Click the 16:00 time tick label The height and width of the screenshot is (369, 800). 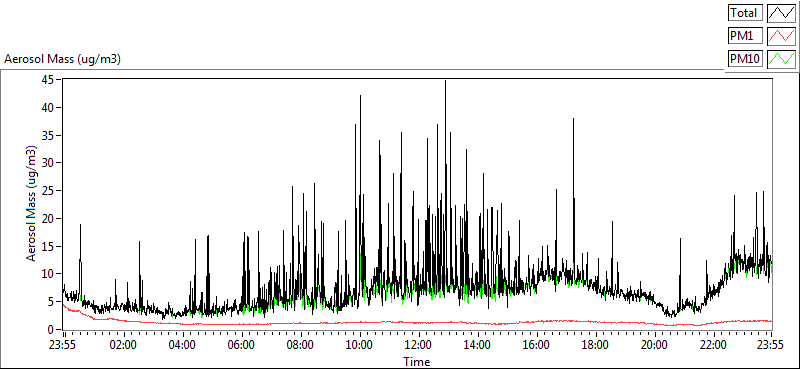tap(537, 344)
